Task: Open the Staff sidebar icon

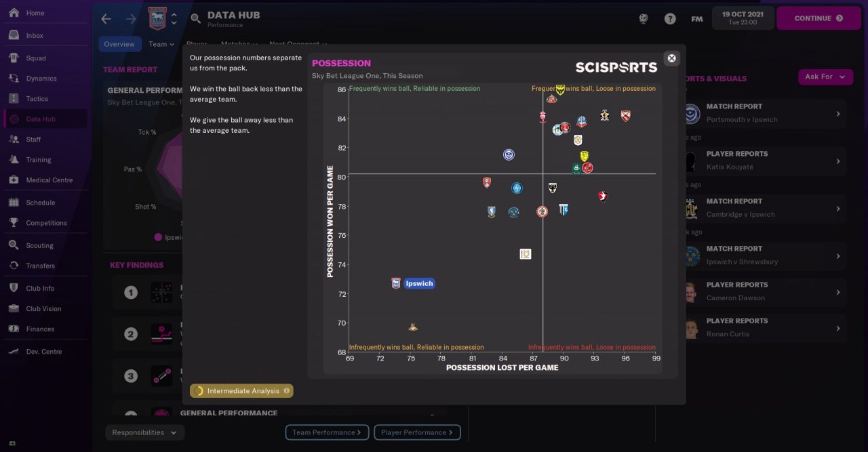Action: [x=14, y=140]
